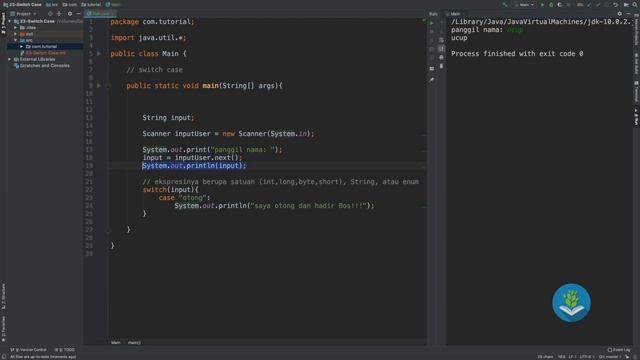Click the undo arrow in the top toolbar
Screen dimensions: 640x360
pyautogui.click(x=616, y=4)
